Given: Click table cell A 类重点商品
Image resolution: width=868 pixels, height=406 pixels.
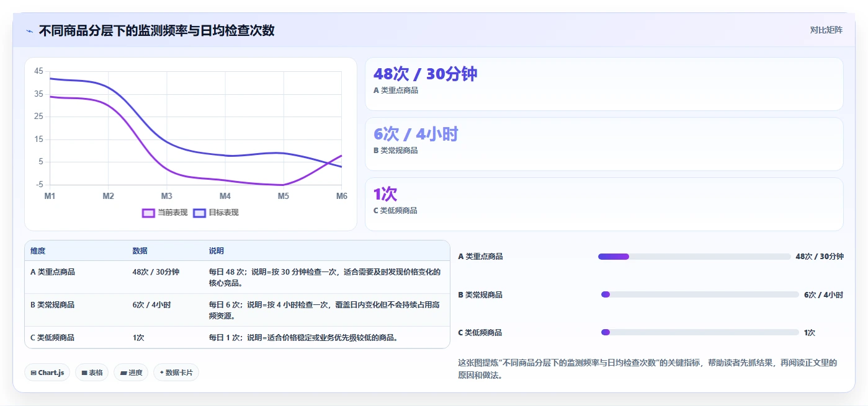Looking at the screenshot, I should 53,272.
